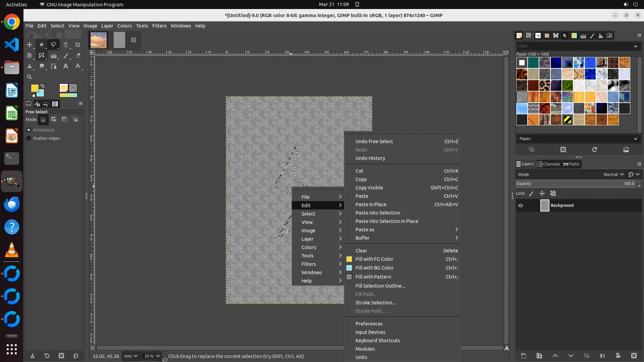Select the Paintbrush tool

click(66, 56)
